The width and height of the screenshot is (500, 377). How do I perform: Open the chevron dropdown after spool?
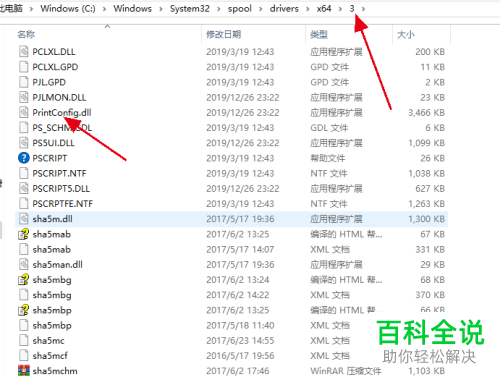[x=260, y=9]
